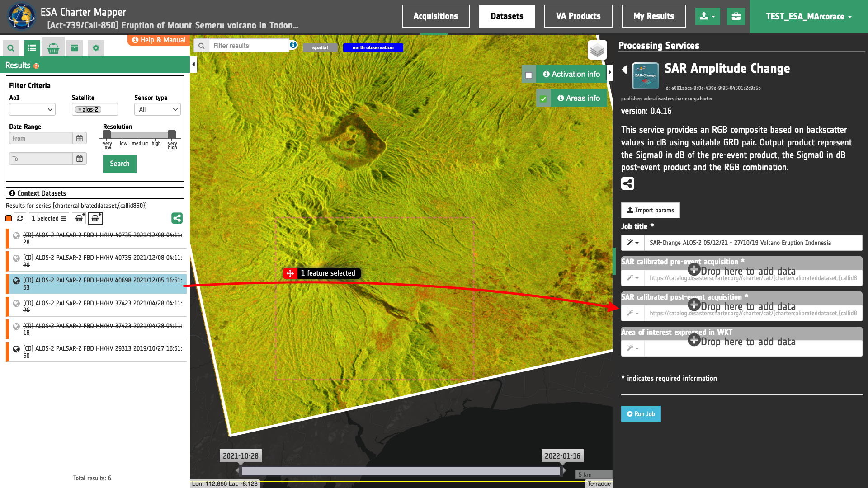Click the 2022-01-16 timeline end marker

pos(562,456)
